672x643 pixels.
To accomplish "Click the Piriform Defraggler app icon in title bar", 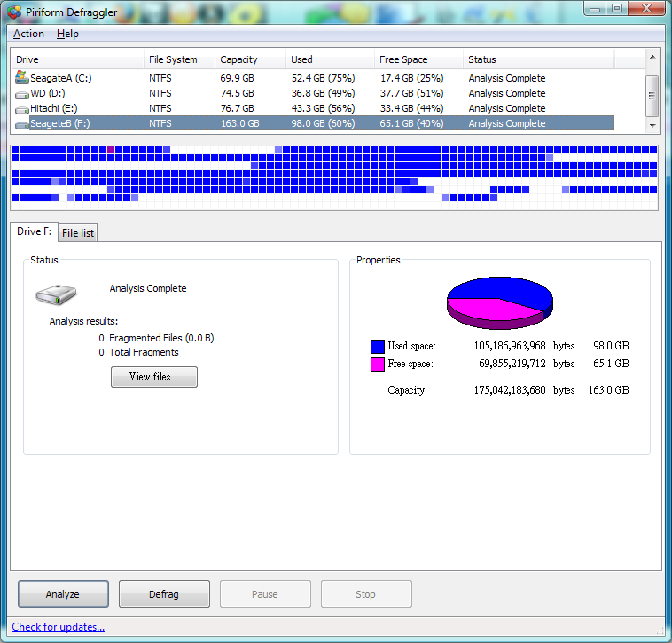I will [x=14, y=12].
